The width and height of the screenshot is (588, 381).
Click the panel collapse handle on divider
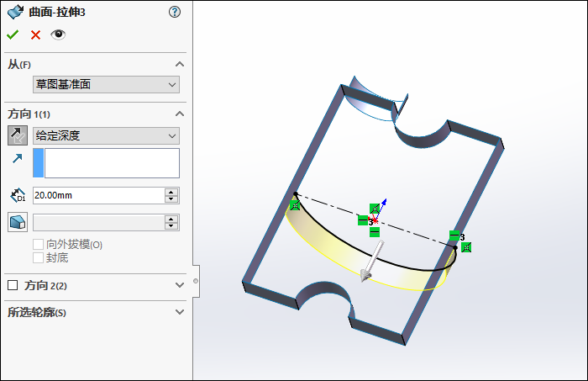[196, 281]
